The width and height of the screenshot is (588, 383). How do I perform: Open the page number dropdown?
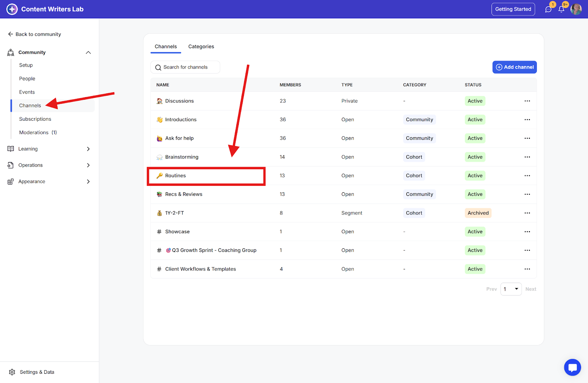pos(511,289)
